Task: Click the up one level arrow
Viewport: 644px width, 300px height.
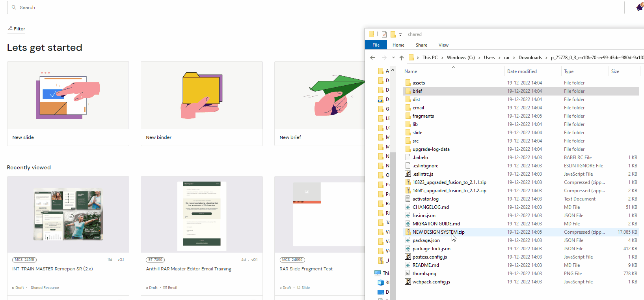Action: pyautogui.click(x=402, y=58)
